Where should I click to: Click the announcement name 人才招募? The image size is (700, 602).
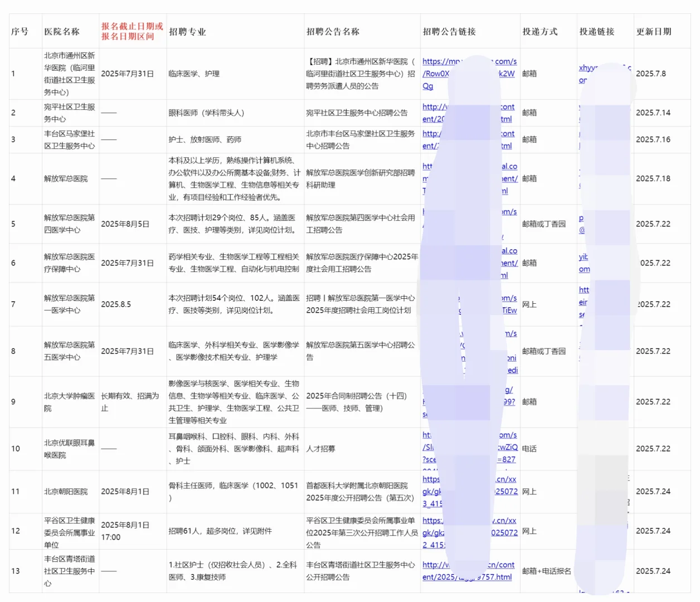click(x=320, y=449)
